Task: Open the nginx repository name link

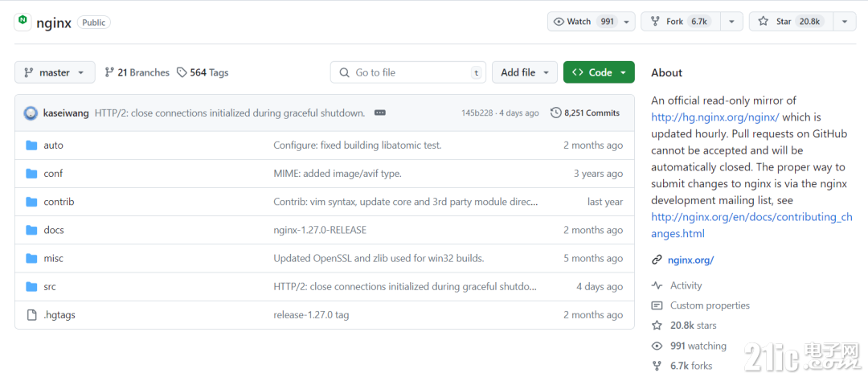Action: tap(54, 23)
